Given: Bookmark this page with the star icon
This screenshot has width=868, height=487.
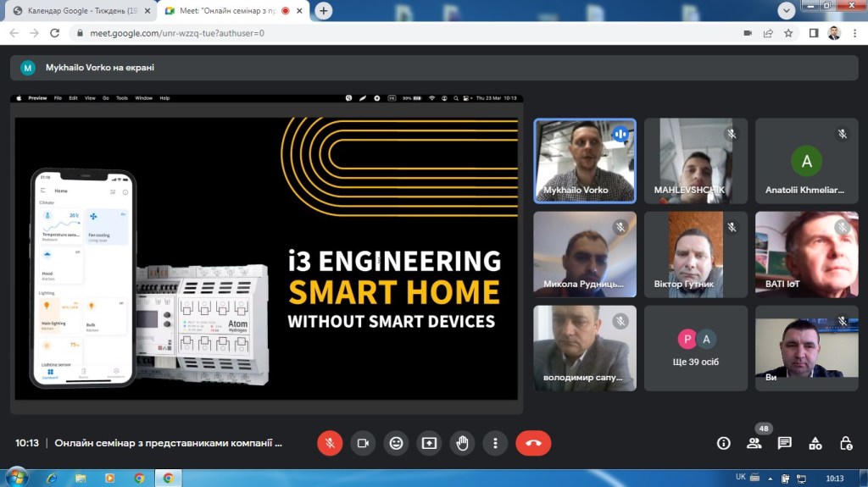Looking at the screenshot, I should pyautogui.click(x=788, y=33).
